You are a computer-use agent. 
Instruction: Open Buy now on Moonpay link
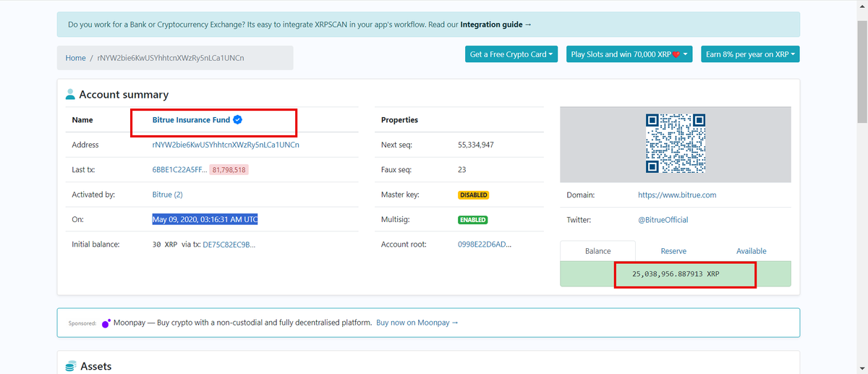click(417, 323)
